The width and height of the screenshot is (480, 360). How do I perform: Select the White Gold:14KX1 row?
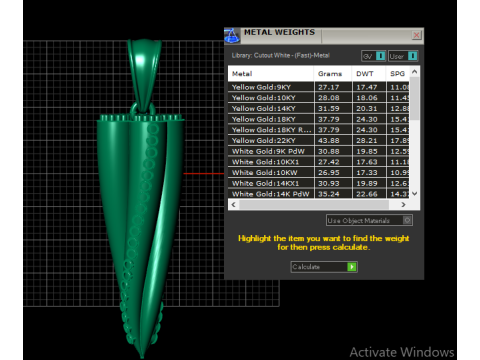click(319, 183)
